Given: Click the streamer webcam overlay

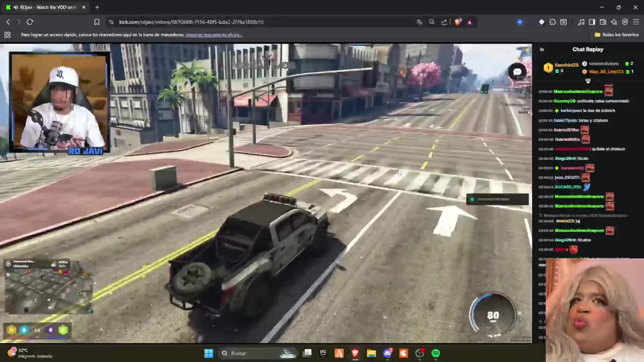Looking at the screenshot, I should (x=59, y=103).
